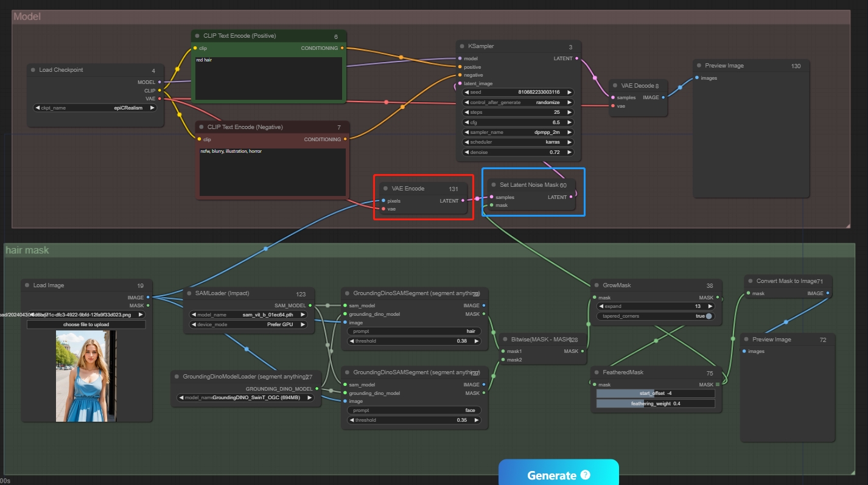
Task: Click the Load Image node's collapse dot
Action: tap(27, 285)
